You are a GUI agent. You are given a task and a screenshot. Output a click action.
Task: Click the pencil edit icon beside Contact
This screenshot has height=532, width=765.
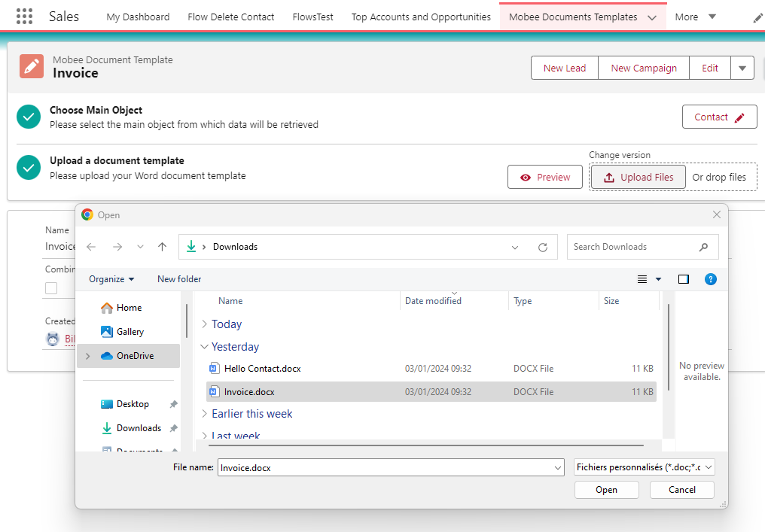739,117
